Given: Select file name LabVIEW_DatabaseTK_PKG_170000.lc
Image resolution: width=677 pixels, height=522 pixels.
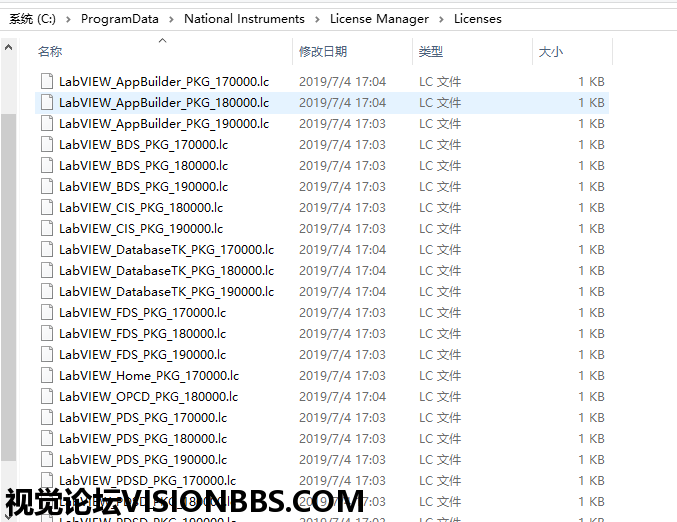Looking at the screenshot, I should click(167, 250).
